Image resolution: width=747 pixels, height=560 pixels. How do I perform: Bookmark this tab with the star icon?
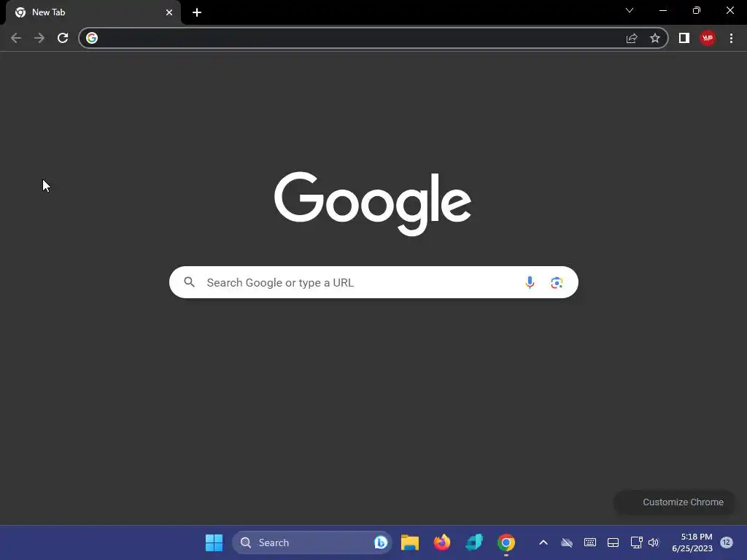pos(655,38)
